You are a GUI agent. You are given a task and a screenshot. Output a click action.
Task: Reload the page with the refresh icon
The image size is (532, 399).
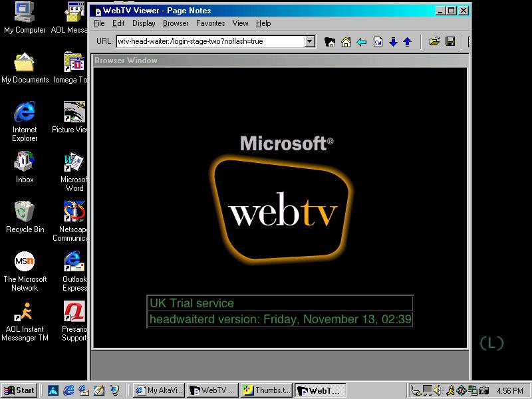pyautogui.click(x=378, y=42)
